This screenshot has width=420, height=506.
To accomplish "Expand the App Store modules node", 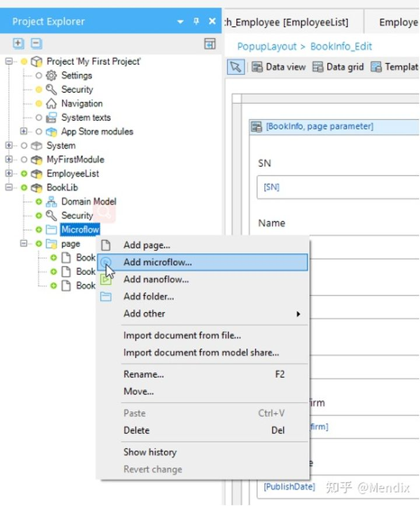I will [23, 131].
